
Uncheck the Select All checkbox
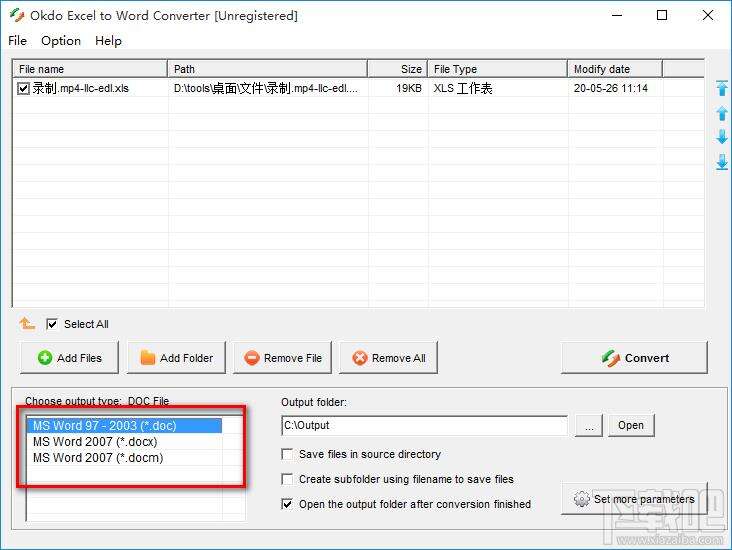[x=52, y=324]
